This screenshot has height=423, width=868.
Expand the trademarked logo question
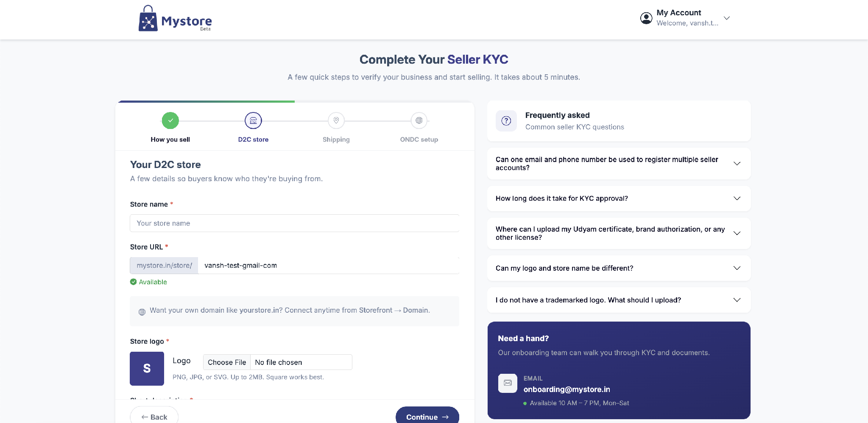[619, 300]
